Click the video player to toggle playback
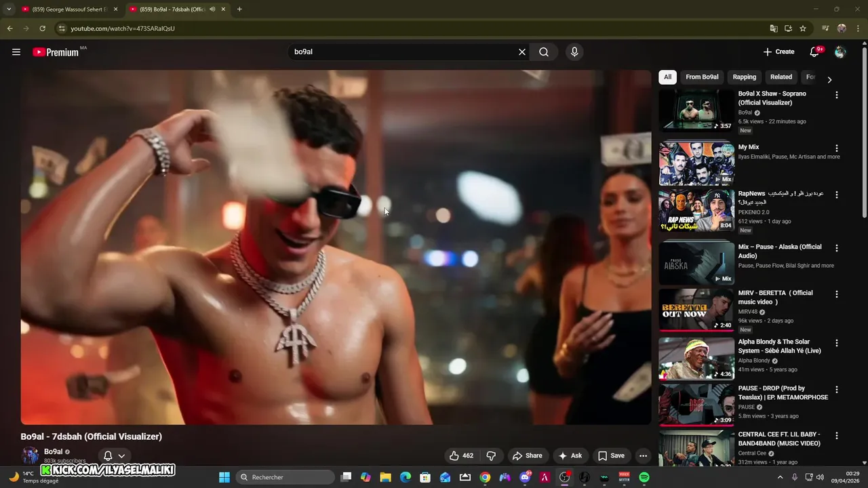The width and height of the screenshot is (868, 488). point(336,247)
